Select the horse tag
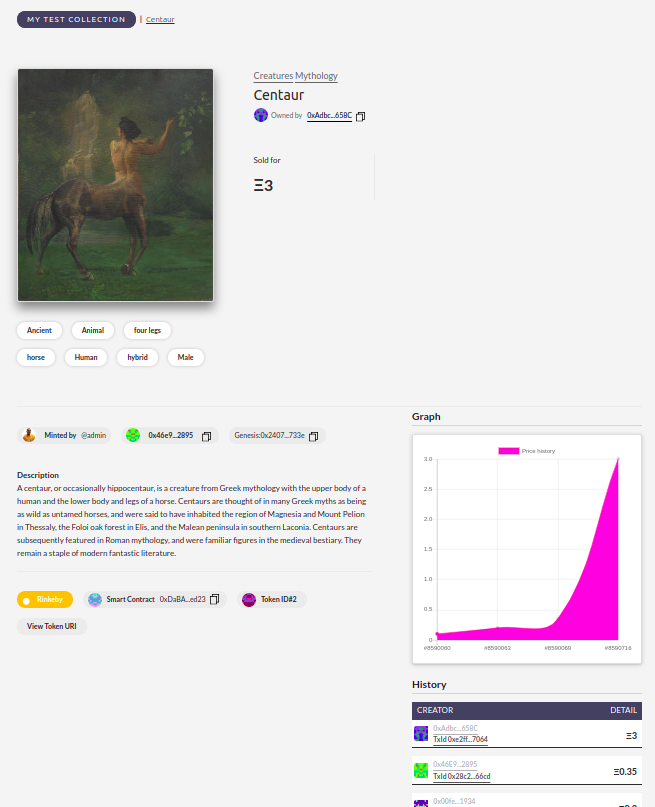655x807 pixels. (36, 357)
